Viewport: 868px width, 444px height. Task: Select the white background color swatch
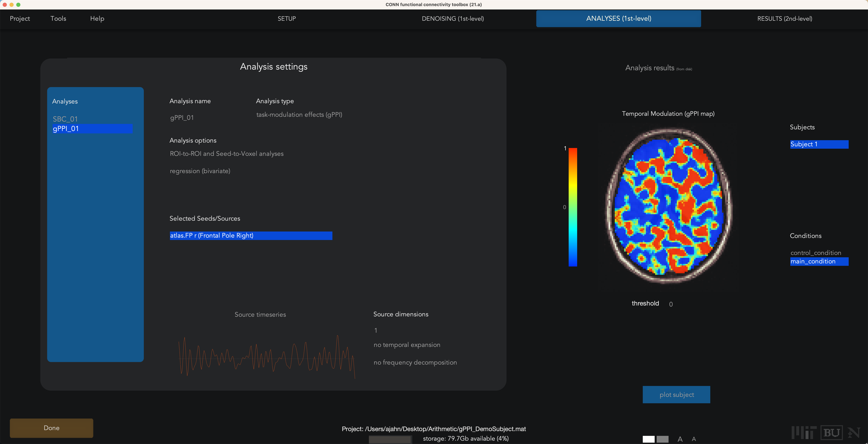pyautogui.click(x=648, y=439)
